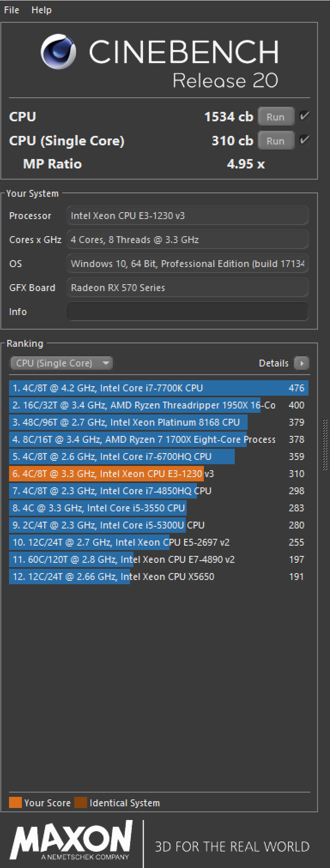This screenshot has width=330, height=868.
Task: Select highlighted row 6 Xeon E3-1230 v3
Action: (x=159, y=474)
